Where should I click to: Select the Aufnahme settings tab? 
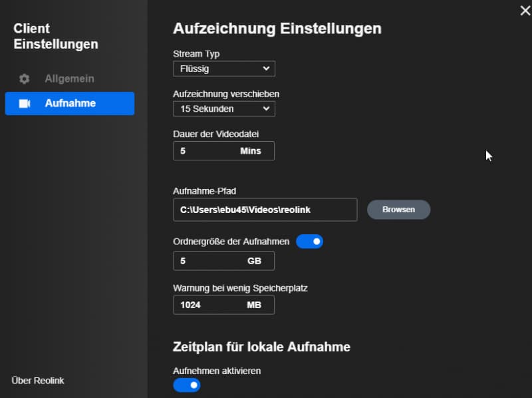(70, 104)
